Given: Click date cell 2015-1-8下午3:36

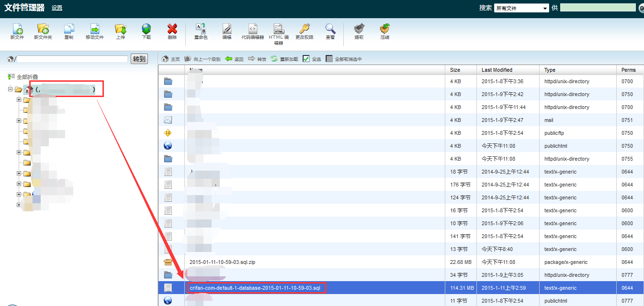Looking at the screenshot, I should point(502,81).
